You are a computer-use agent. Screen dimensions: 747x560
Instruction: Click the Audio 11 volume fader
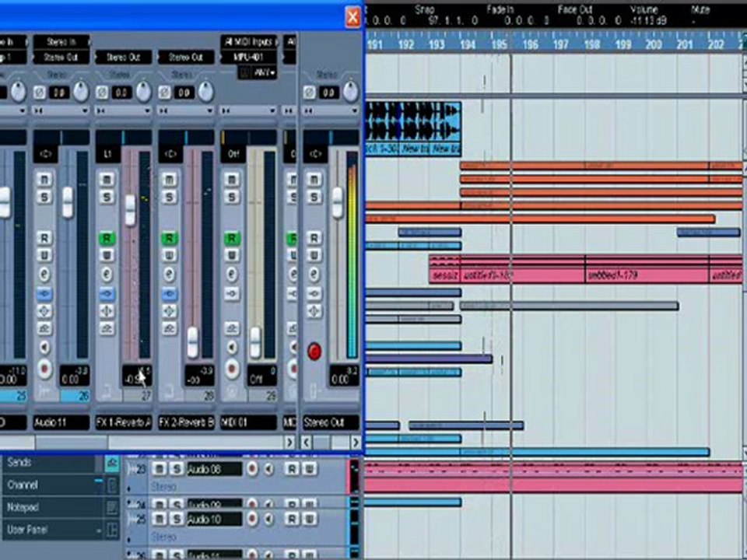point(68,202)
